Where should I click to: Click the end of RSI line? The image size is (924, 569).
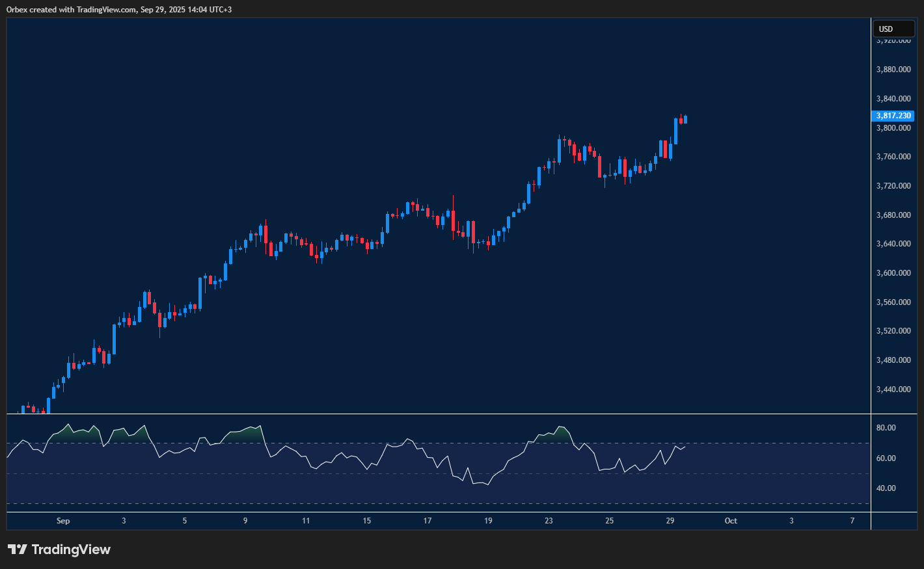point(685,446)
